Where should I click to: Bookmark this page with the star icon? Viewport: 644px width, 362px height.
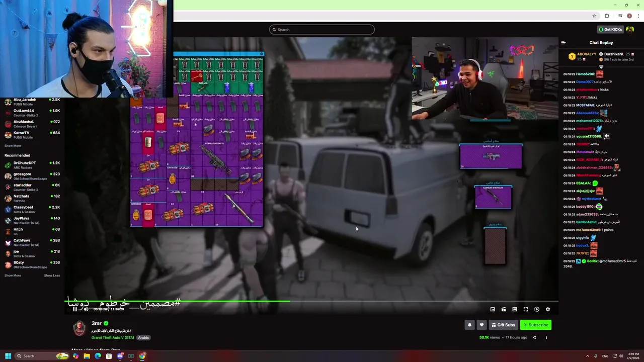point(594,16)
